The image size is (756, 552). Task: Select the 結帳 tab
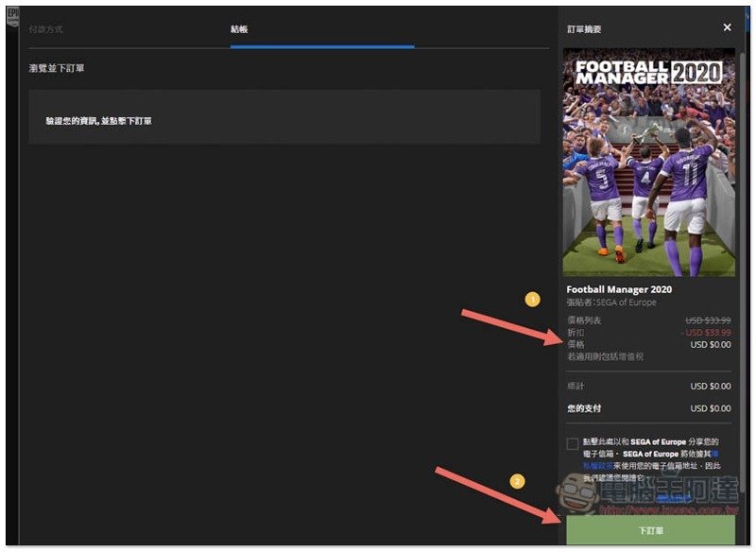[x=240, y=29]
